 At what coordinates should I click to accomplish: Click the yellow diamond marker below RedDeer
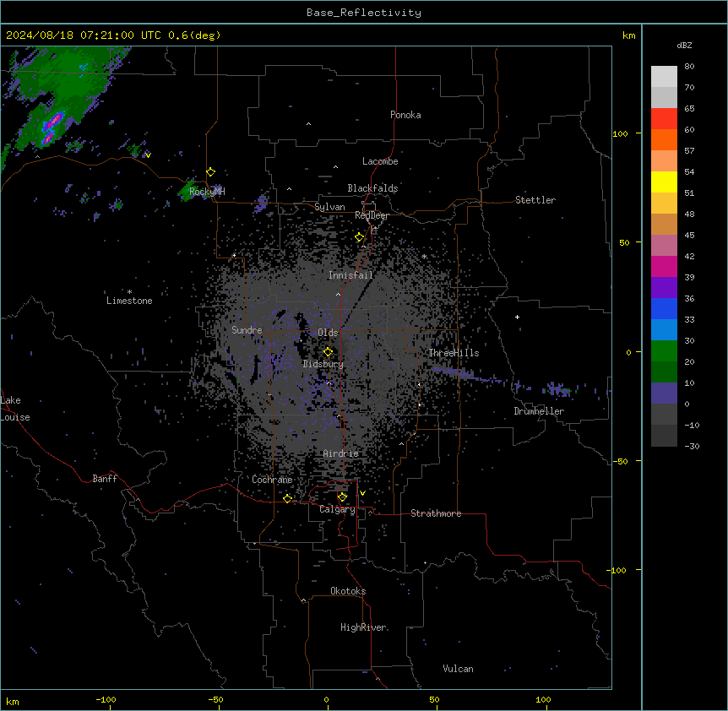pyautogui.click(x=360, y=237)
